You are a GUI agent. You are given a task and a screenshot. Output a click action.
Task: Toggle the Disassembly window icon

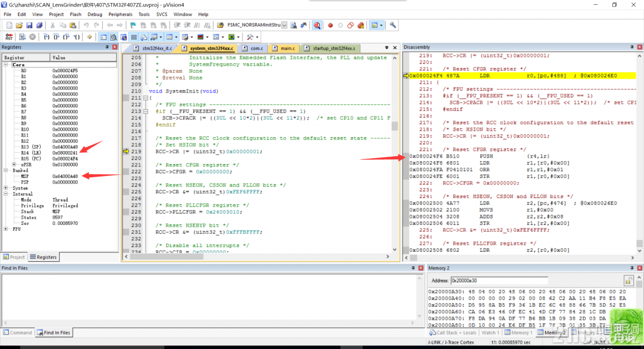[x=113, y=37]
